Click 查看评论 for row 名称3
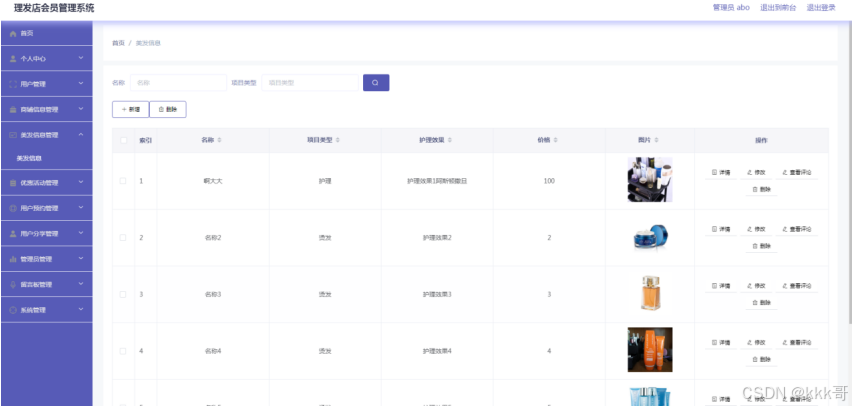The image size is (852, 408). tap(797, 286)
